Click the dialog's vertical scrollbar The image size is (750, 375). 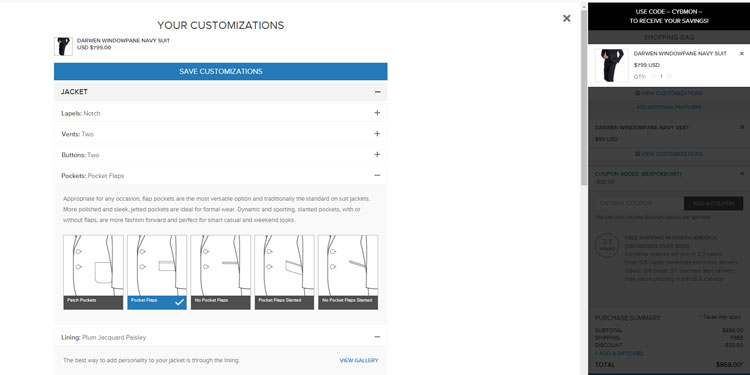(x=584, y=98)
